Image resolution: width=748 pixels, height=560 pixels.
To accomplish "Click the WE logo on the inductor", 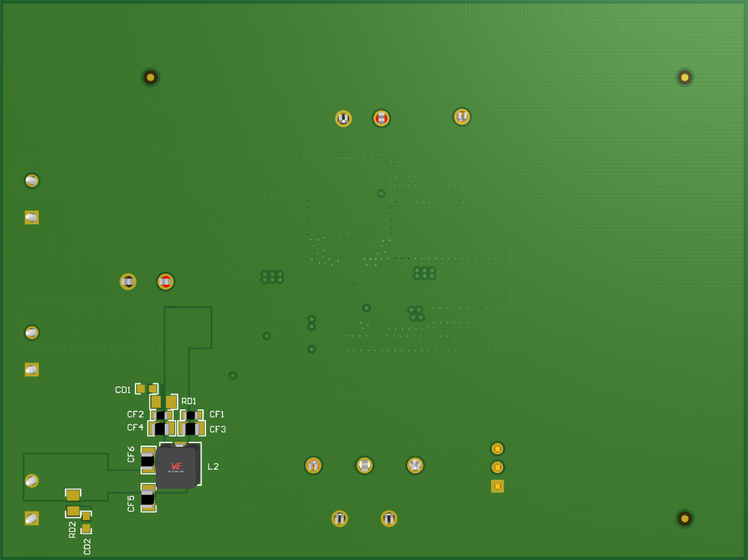I will click(x=177, y=465).
